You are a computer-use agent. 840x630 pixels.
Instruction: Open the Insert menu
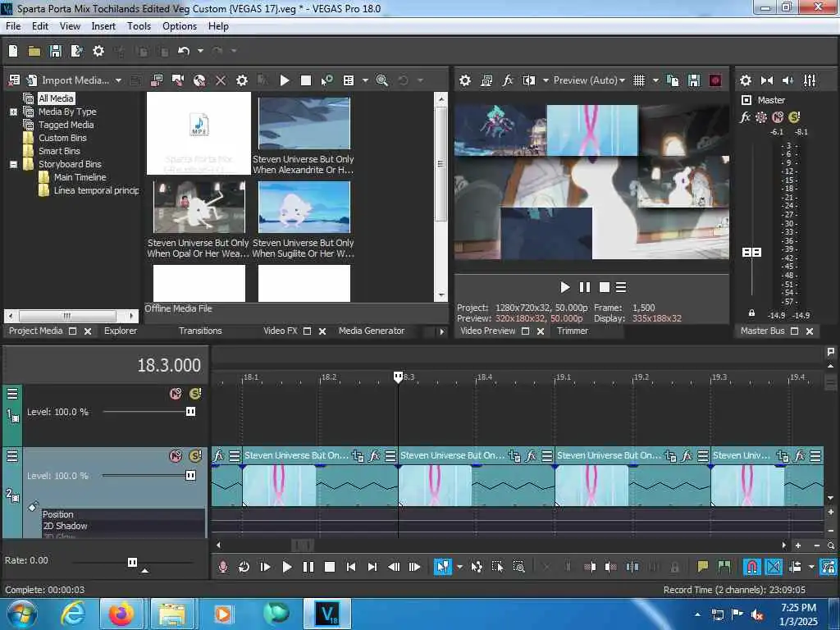click(103, 26)
